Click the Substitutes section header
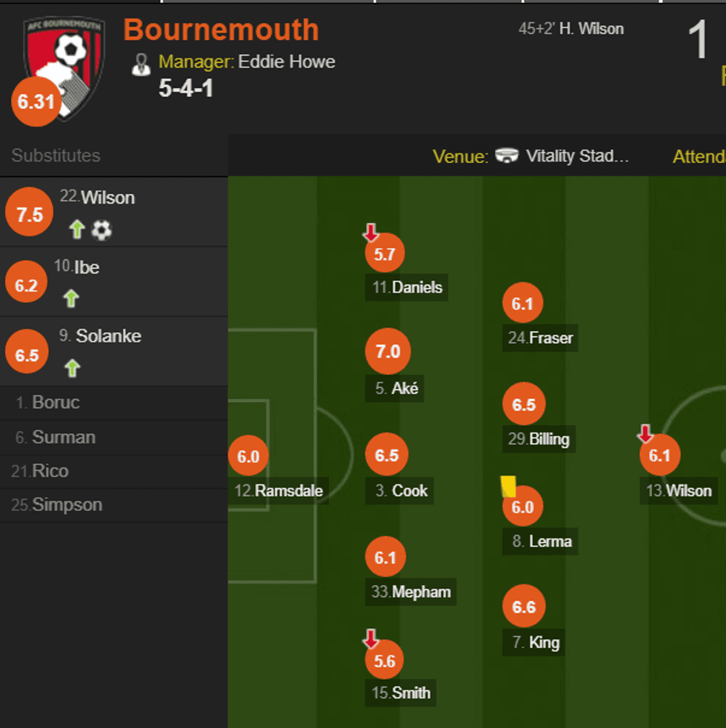The width and height of the screenshot is (726, 728). point(56,156)
